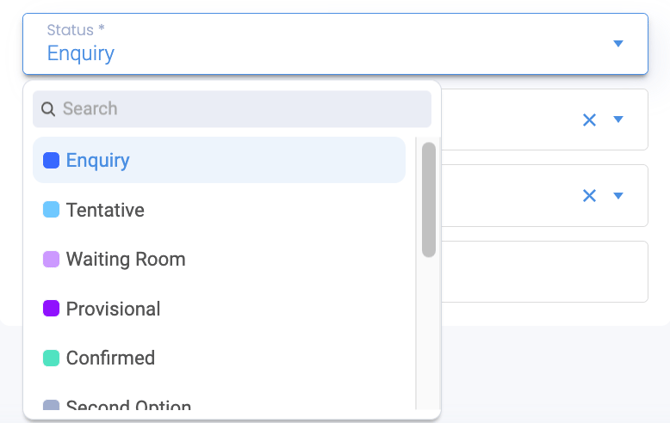Choose the Provisional status
This screenshot has width=670, height=423.
tap(219, 308)
